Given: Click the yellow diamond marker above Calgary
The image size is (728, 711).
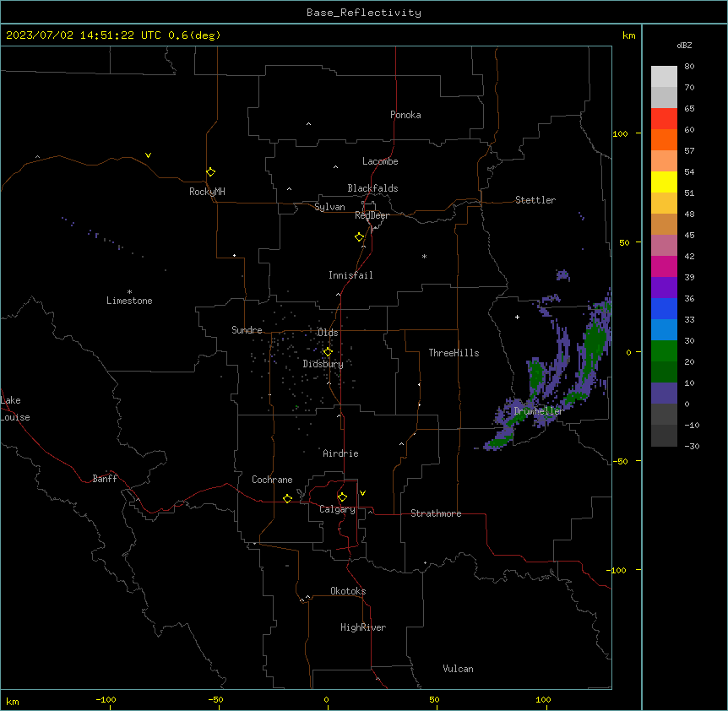Looking at the screenshot, I should click(x=342, y=497).
